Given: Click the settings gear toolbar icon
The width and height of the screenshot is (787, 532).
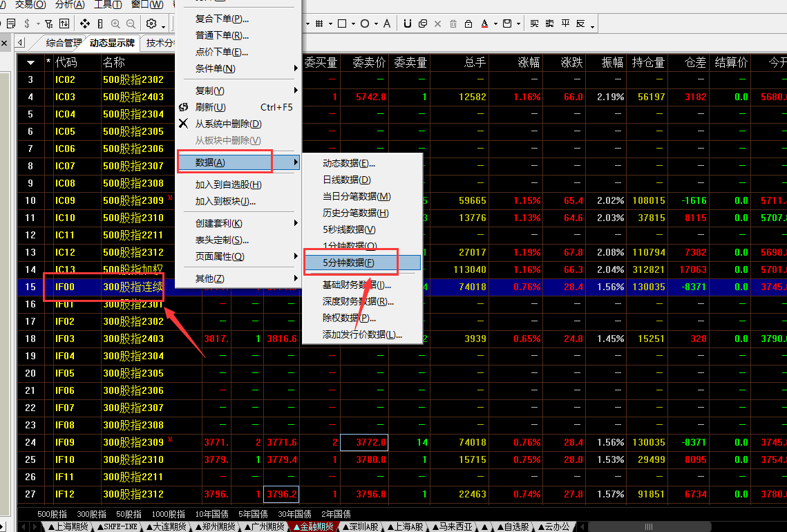Looking at the screenshot, I should pyautogui.click(x=151, y=23).
